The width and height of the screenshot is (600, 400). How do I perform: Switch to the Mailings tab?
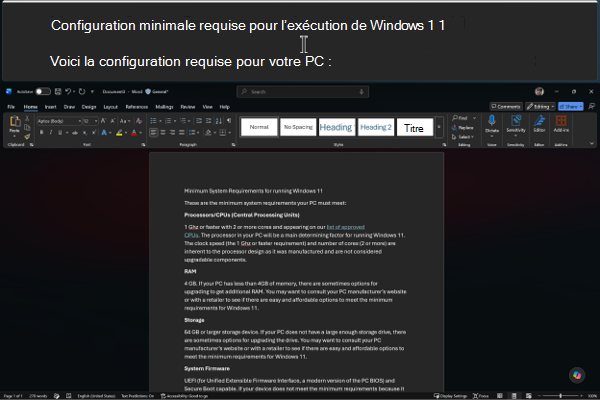[x=164, y=107]
